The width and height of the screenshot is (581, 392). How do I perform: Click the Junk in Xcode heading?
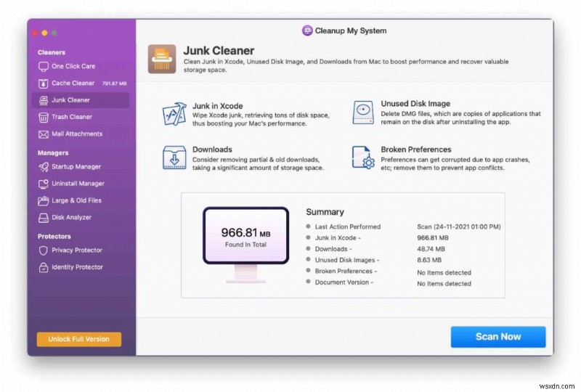click(217, 106)
